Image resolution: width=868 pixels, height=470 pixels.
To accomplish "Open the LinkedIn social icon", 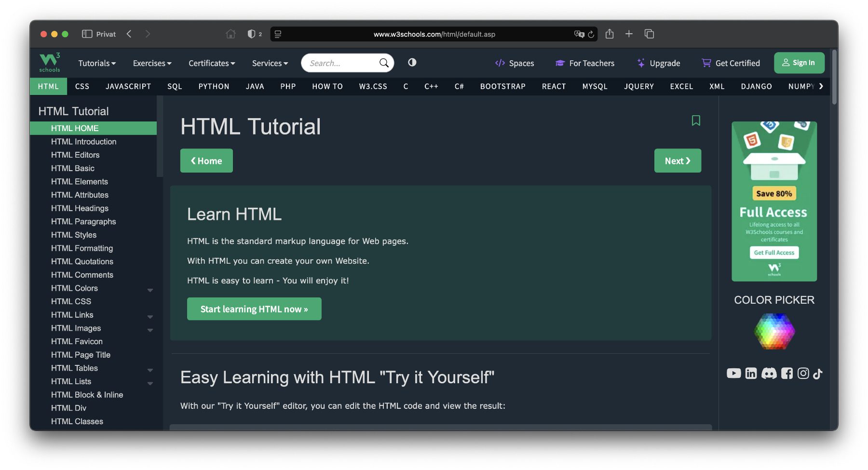I will click(751, 373).
